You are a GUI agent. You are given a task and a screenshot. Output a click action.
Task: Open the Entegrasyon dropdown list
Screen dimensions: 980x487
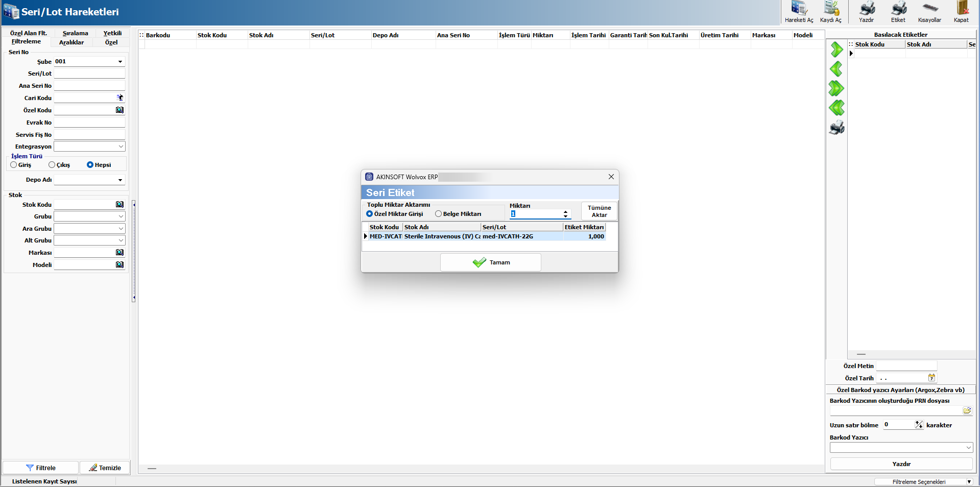[121, 147]
